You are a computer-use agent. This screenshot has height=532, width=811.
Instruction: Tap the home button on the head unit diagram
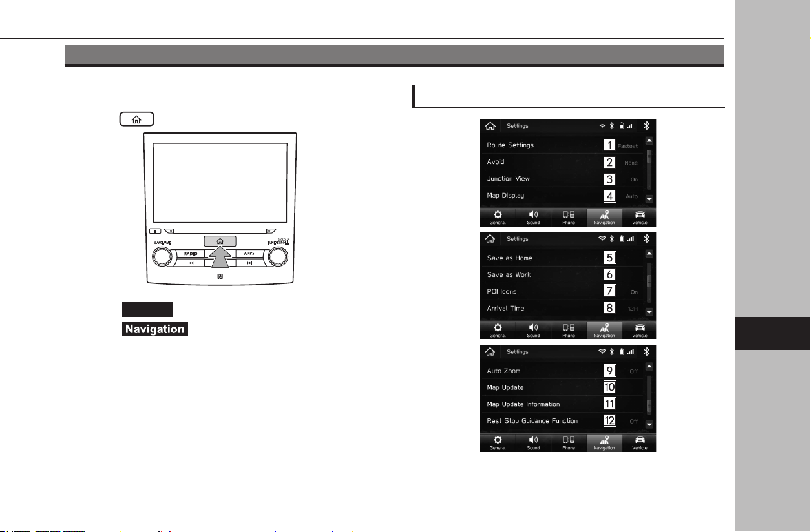pyautogui.click(x=220, y=241)
